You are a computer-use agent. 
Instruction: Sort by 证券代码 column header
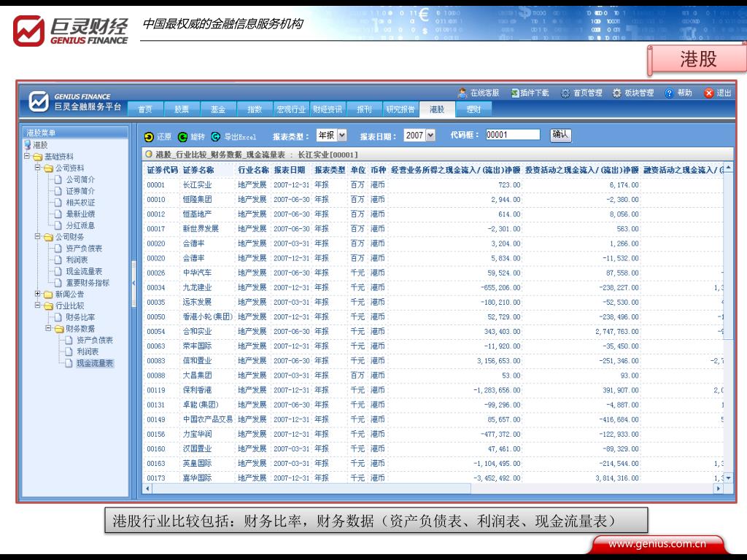162,170
